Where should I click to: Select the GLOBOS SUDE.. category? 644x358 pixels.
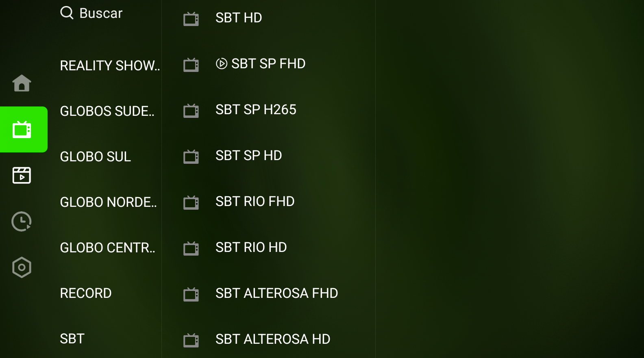click(107, 111)
